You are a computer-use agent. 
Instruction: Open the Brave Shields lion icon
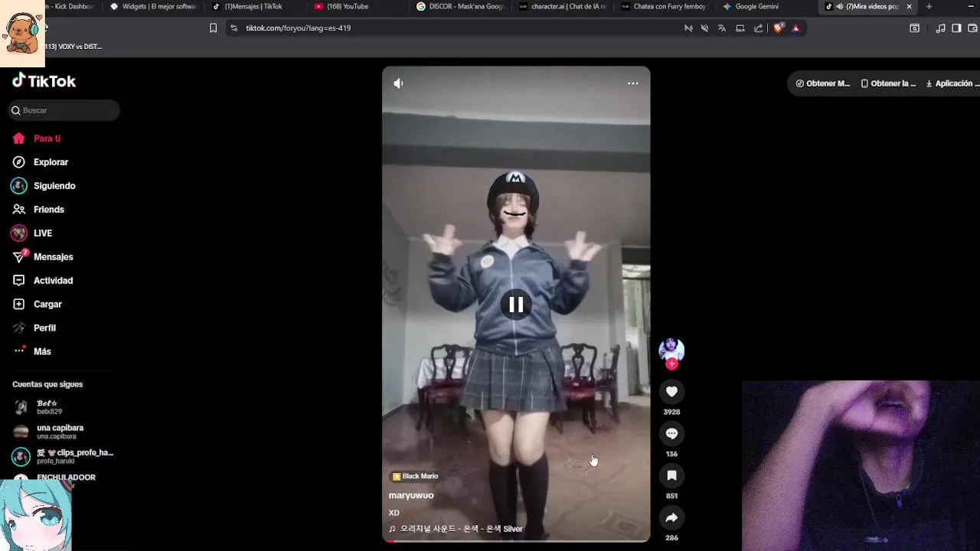(x=779, y=28)
